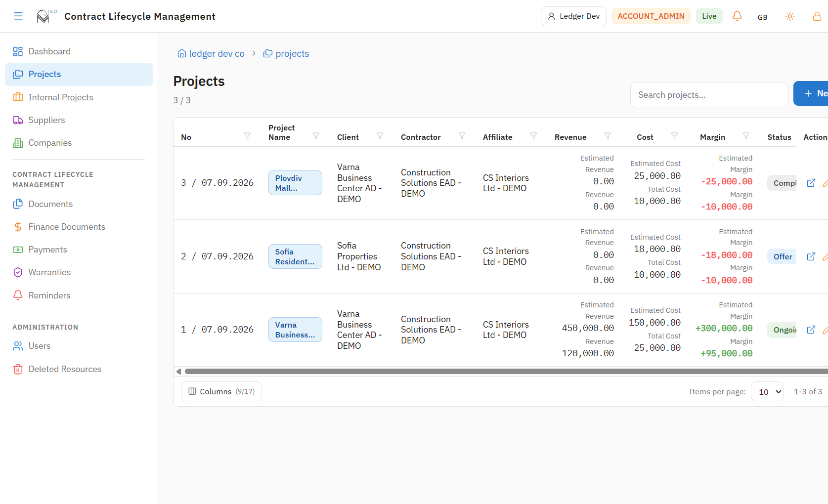Open Internal Projects in sidebar

coord(79,97)
